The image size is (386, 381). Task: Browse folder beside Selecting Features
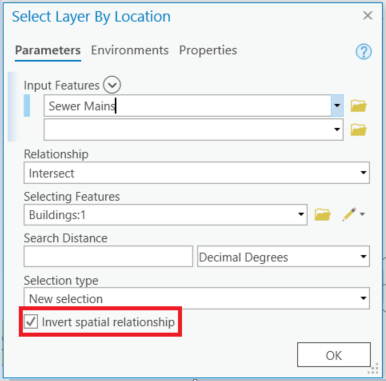tap(322, 214)
